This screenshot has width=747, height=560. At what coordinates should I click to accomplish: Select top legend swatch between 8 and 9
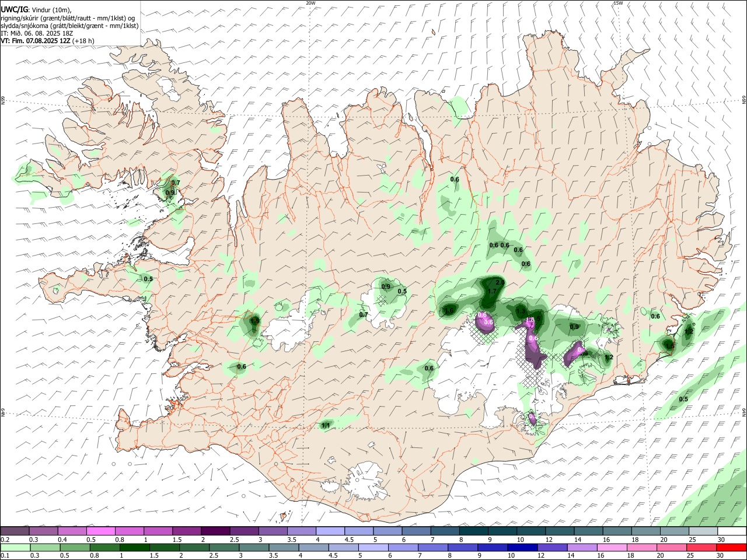pyautogui.click(x=473, y=531)
